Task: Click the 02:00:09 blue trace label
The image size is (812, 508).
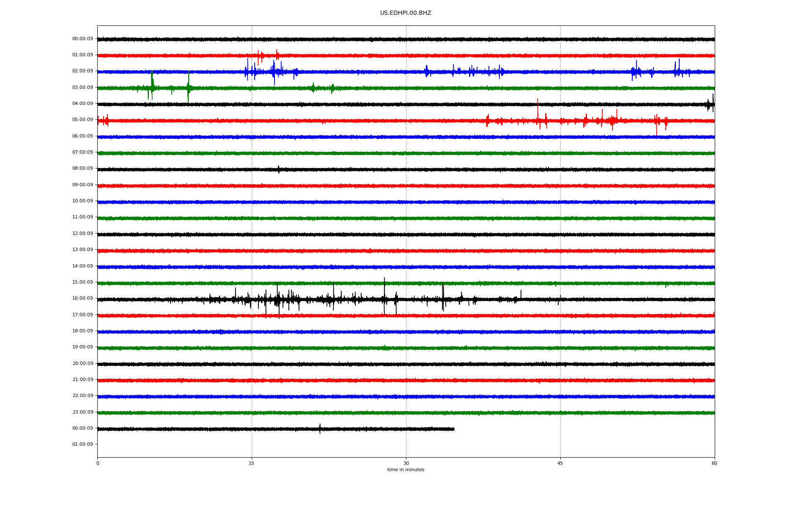Action: point(82,71)
